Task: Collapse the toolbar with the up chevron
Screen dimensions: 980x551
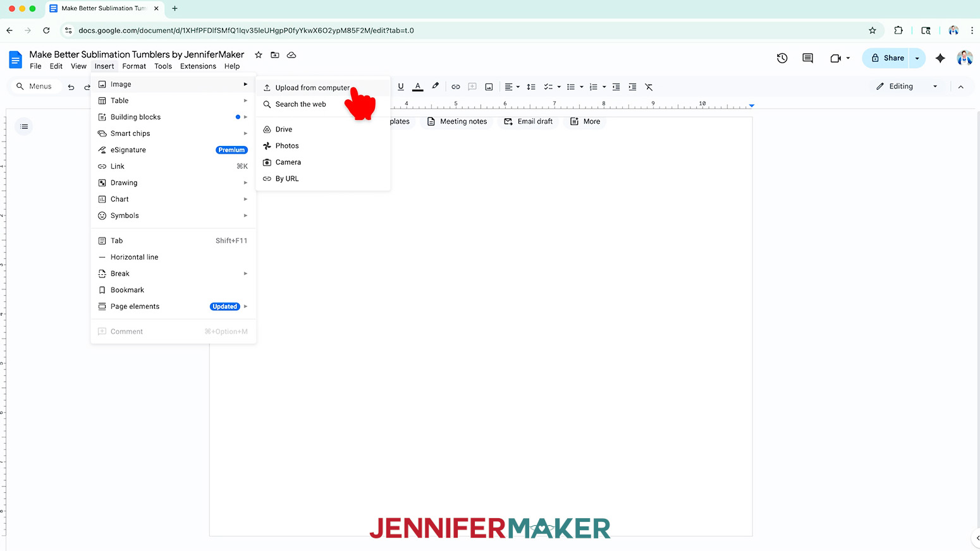Action: click(960, 87)
